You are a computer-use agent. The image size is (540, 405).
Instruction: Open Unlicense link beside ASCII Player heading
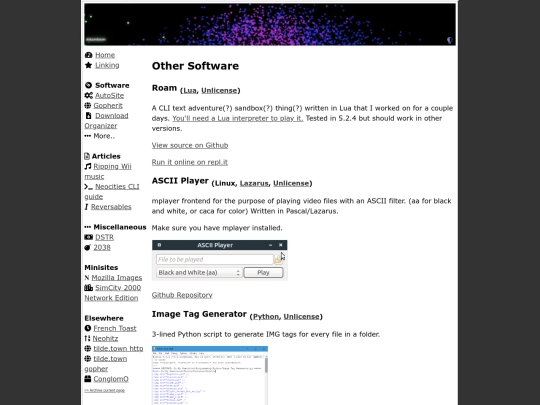click(x=291, y=183)
